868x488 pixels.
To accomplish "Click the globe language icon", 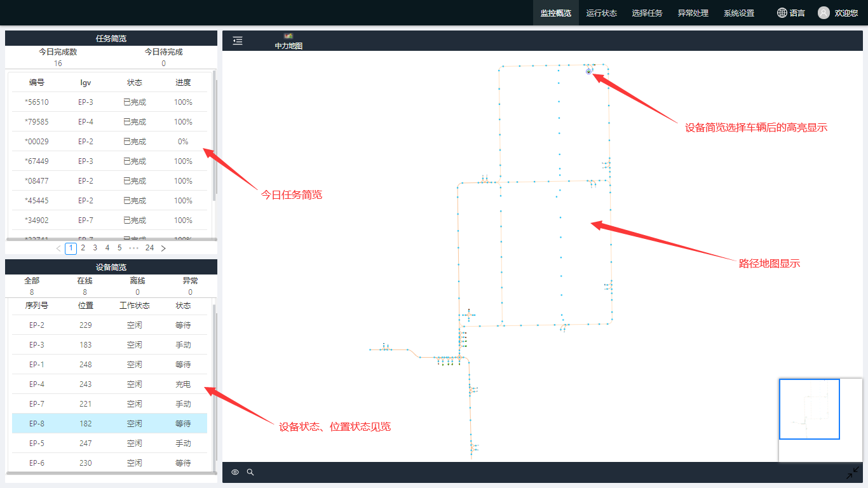I will [782, 13].
